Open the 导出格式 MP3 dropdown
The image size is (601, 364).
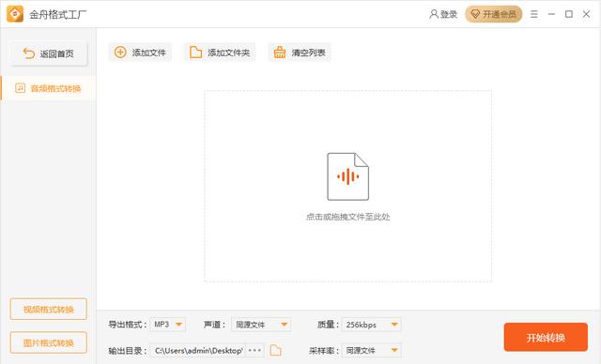point(168,325)
